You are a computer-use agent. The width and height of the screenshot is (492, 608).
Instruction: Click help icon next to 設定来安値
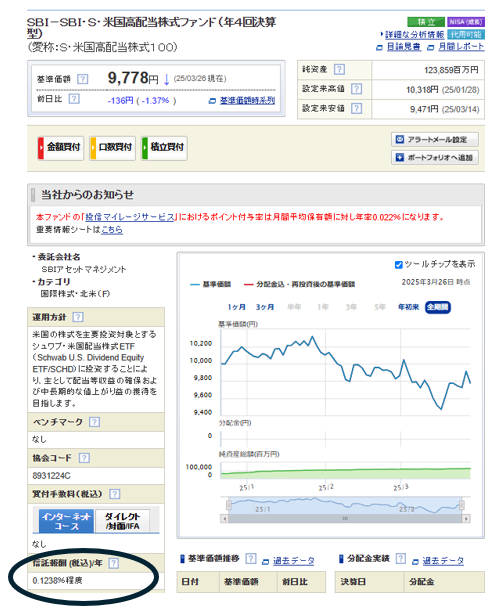point(356,108)
